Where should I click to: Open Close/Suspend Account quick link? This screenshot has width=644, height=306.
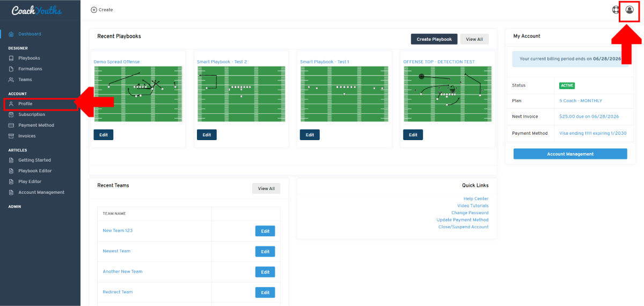point(464,227)
